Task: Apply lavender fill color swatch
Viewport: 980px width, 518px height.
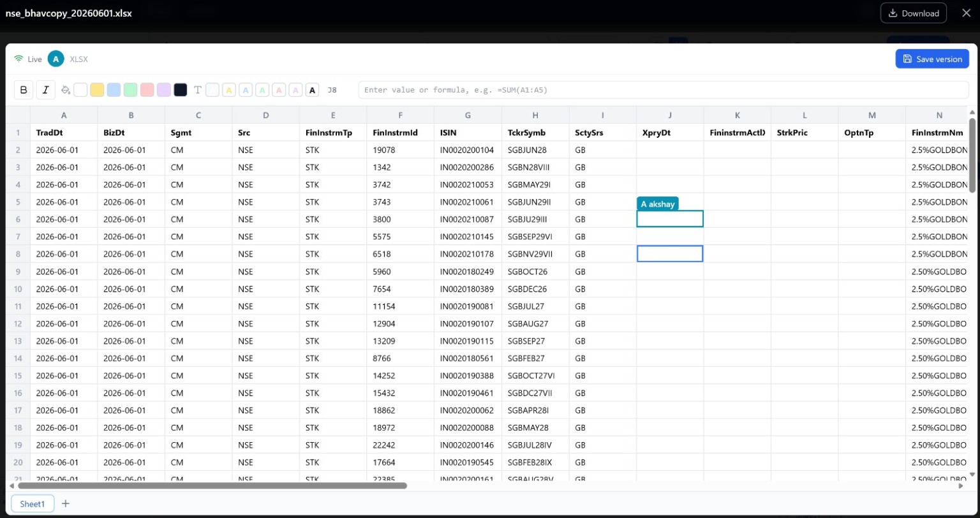Action: pos(163,90)
